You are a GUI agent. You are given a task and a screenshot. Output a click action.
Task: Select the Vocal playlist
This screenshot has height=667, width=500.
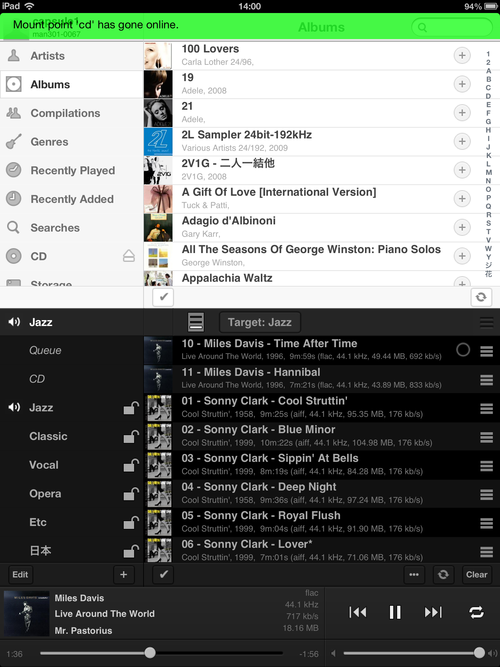[71, 465]
